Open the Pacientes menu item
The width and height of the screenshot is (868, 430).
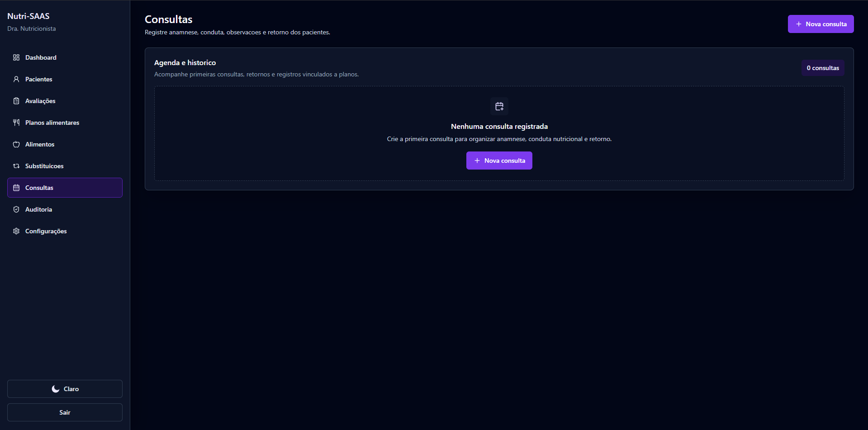(x=65, y=79)
